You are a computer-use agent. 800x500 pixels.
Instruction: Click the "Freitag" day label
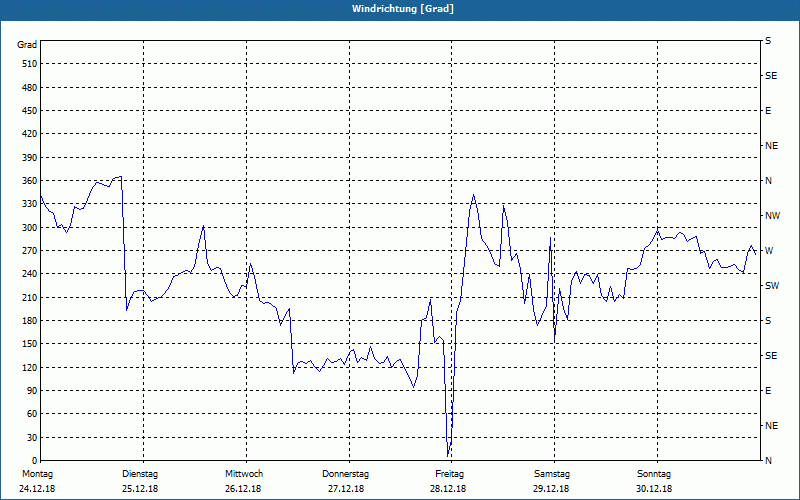(x=449, y=474)
